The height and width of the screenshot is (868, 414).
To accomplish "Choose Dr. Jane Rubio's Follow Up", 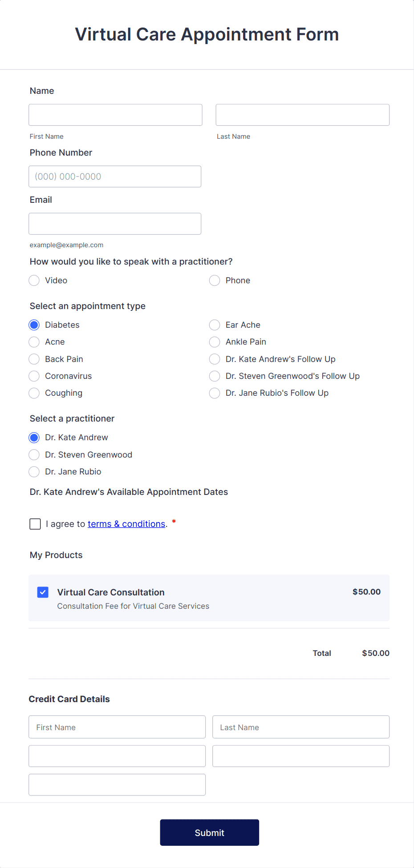I will coord(215,393).
